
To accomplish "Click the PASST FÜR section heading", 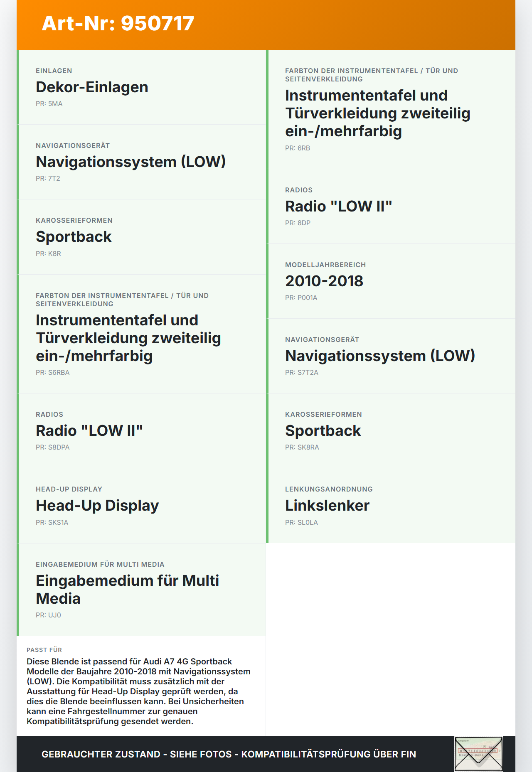I will (44, 650).
